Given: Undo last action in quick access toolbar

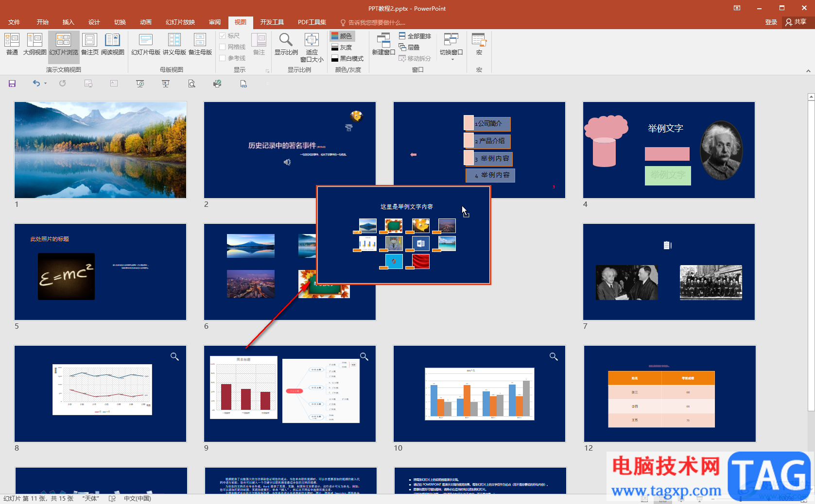Looking at the screenshot, I should 36,84.
